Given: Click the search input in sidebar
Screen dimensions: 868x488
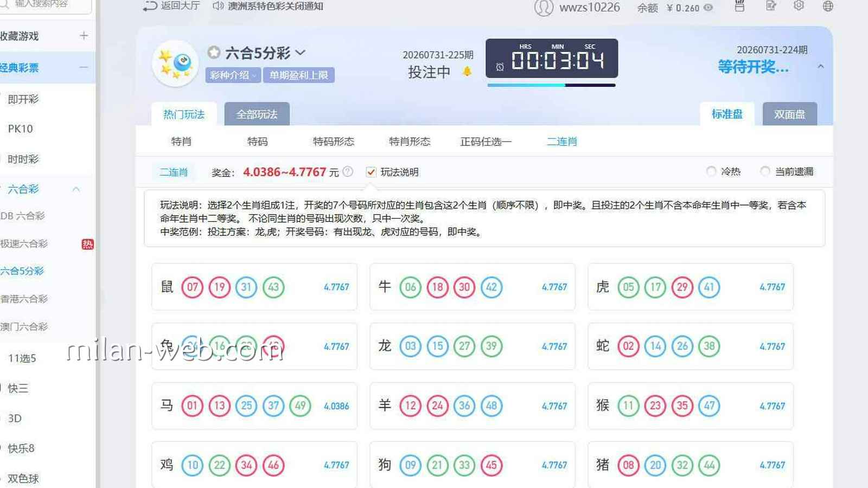Looking at the screenshot, I should coord(46,5).
